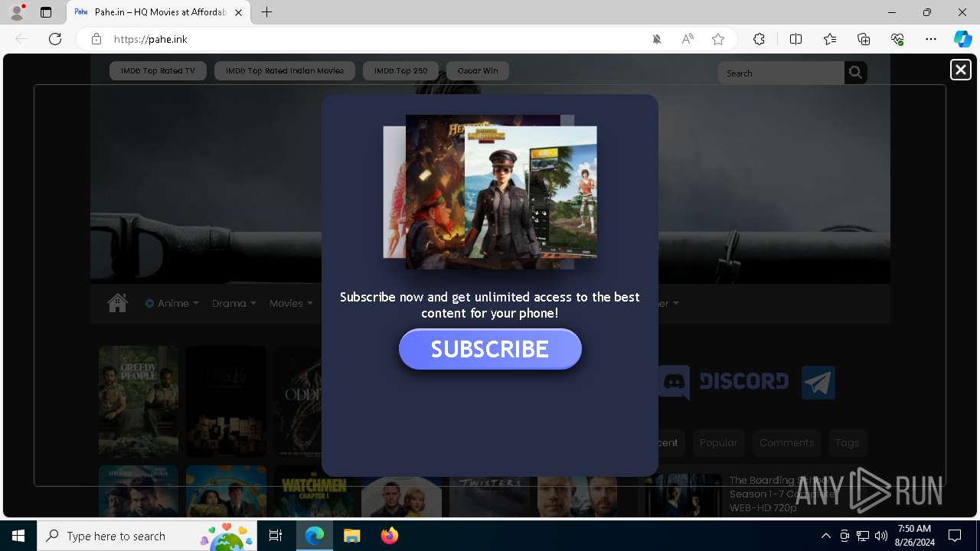Open Read aloud icon in address bar

688,39
